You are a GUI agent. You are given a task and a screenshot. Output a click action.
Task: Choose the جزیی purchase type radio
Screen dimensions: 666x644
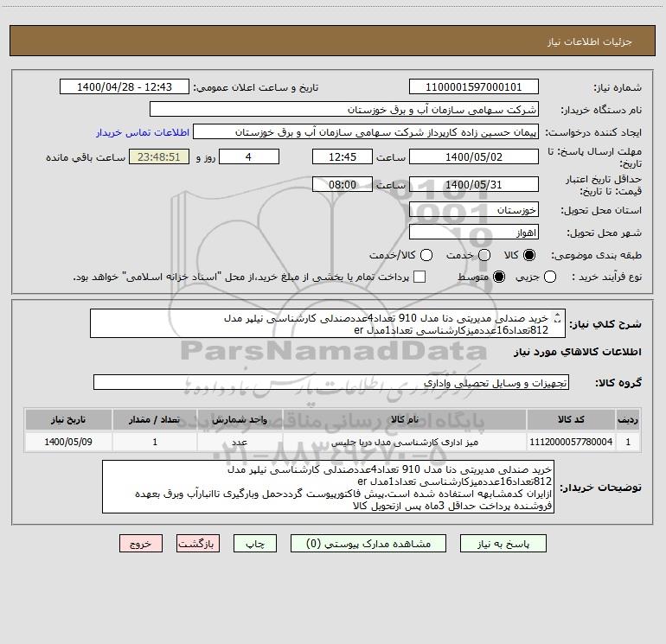(550, 277)
